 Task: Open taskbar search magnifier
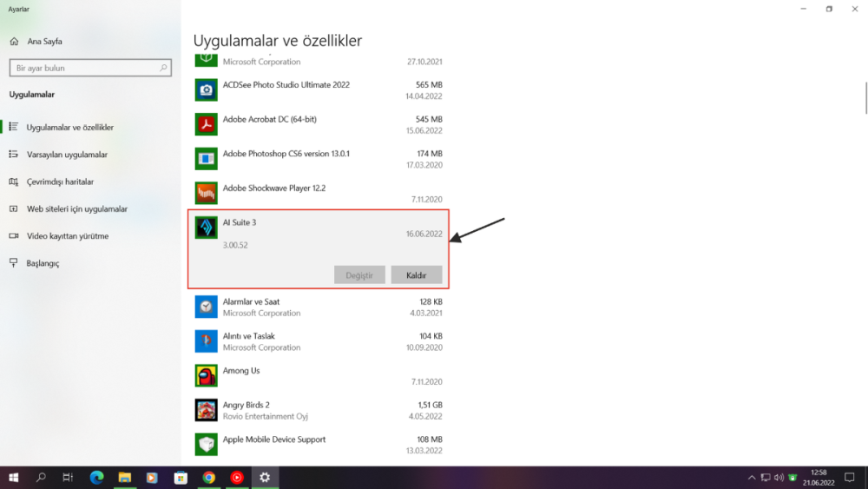coord(41,478)
